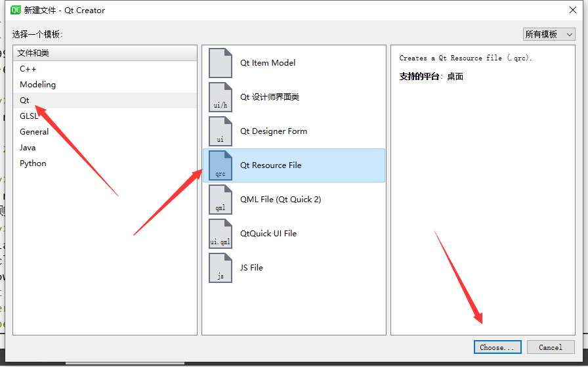The width and height of the screenshot is (588, 367).
Task: Choose the JS File template
Action: point(294,268)
